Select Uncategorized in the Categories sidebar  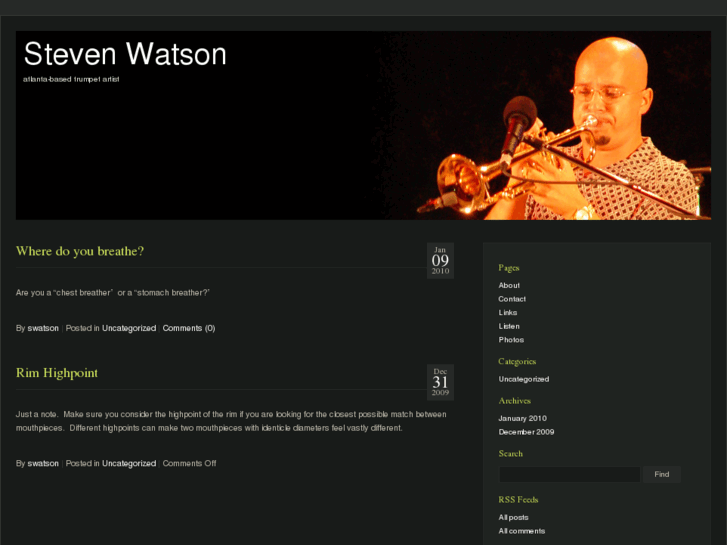(523, 379)
